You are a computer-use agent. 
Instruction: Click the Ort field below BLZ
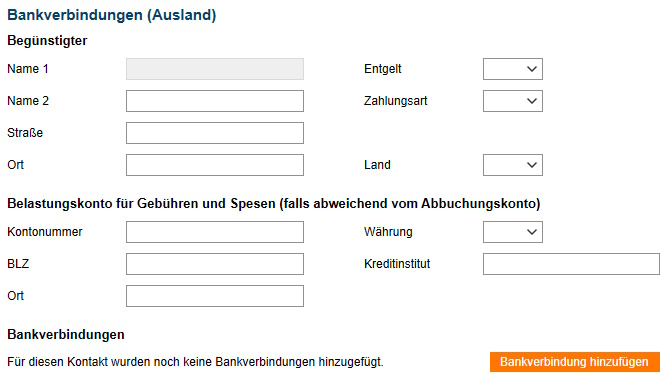pos(215,296)
